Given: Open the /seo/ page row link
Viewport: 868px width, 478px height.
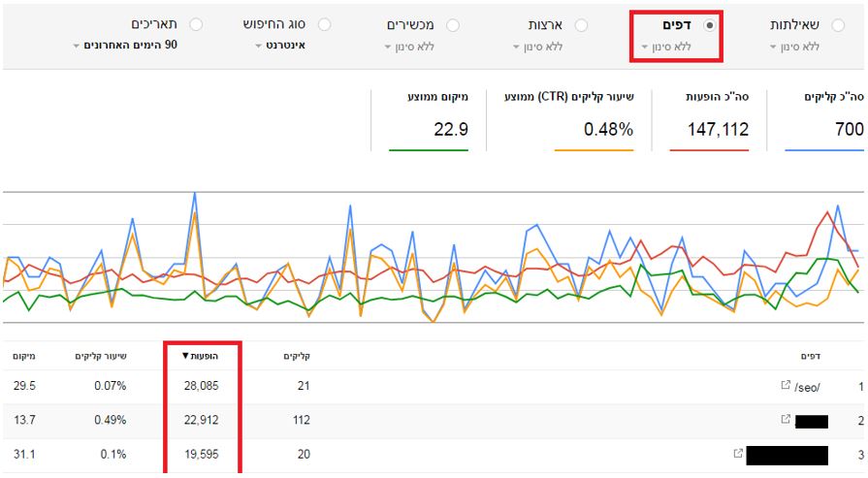Looking at the screenshot, I should coord(807,387).
